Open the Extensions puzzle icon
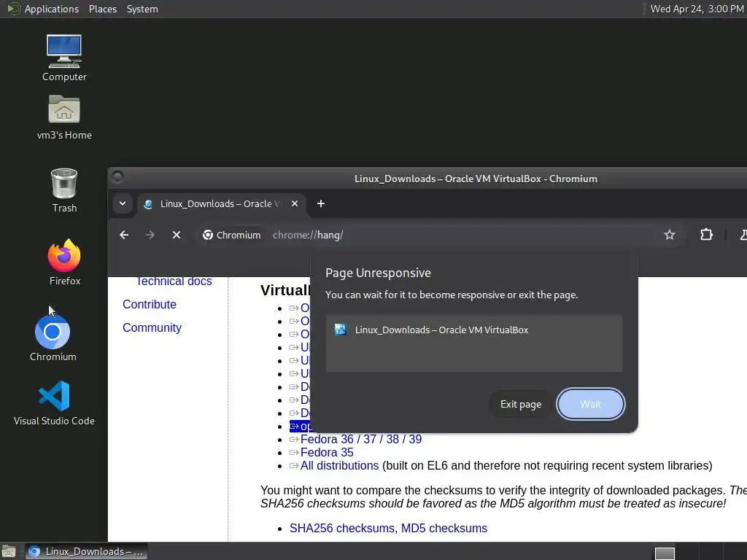The height and width of the screenshot is (560, 747). coord(706,235)
